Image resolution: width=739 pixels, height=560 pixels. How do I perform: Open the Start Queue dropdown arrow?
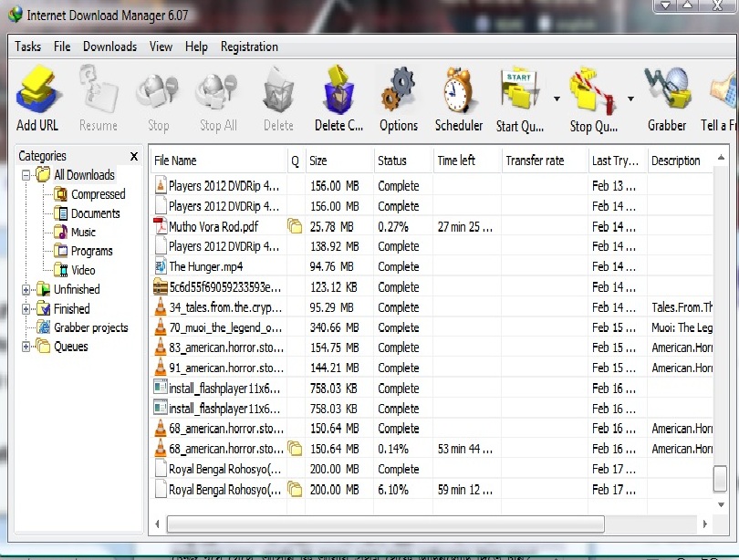click(x=557, y=99)
